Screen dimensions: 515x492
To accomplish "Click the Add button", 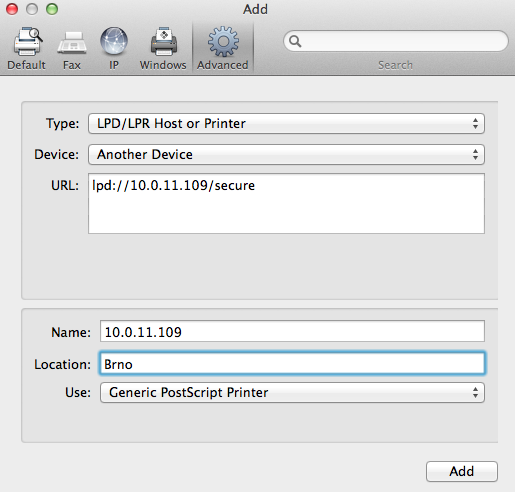I will (462, 471).
